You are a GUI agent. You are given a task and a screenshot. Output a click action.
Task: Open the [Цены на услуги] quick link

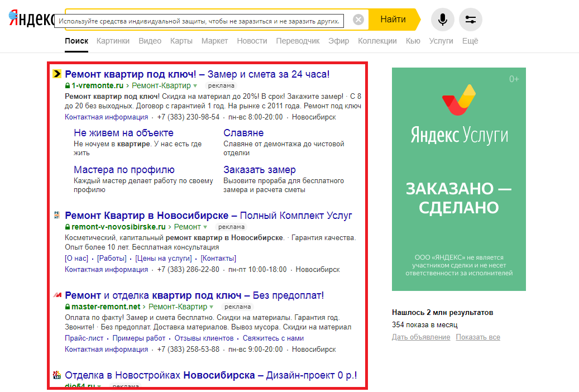coord(164,258)
